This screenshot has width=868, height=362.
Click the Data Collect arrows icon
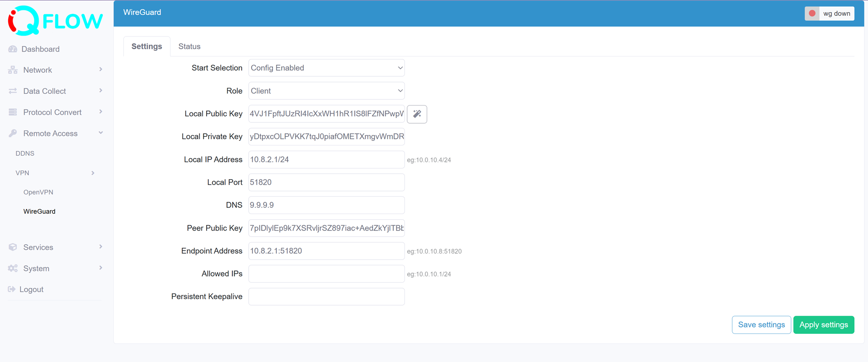pos(13,91)
